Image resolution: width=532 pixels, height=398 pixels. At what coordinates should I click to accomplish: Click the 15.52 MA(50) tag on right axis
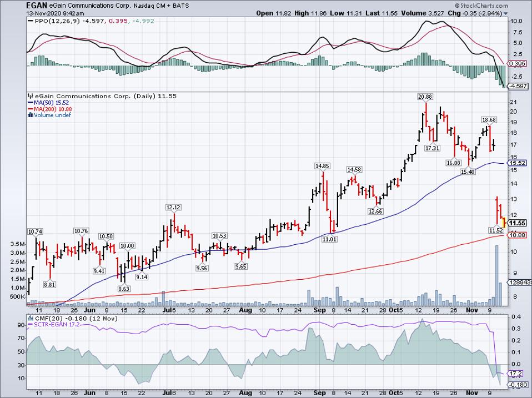518,163
